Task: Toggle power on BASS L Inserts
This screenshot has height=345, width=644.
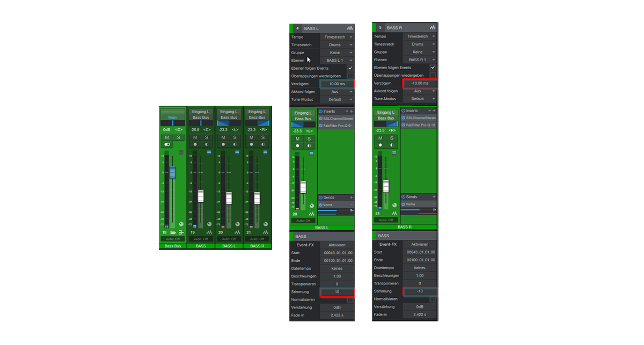Action: (320, 111)
